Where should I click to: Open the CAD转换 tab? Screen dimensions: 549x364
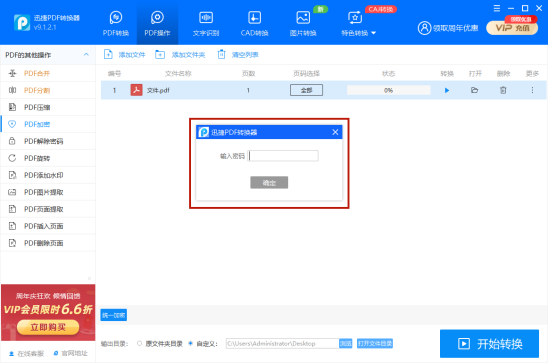click(255, 24)
